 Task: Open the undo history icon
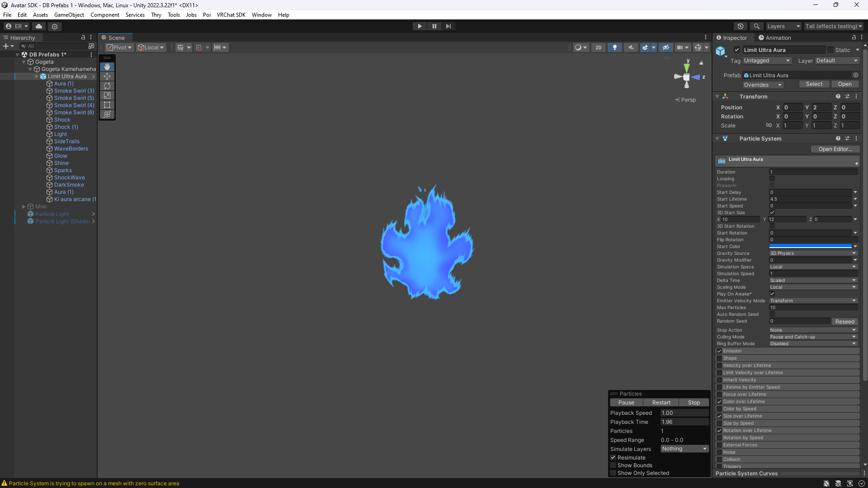pos(740,26)
